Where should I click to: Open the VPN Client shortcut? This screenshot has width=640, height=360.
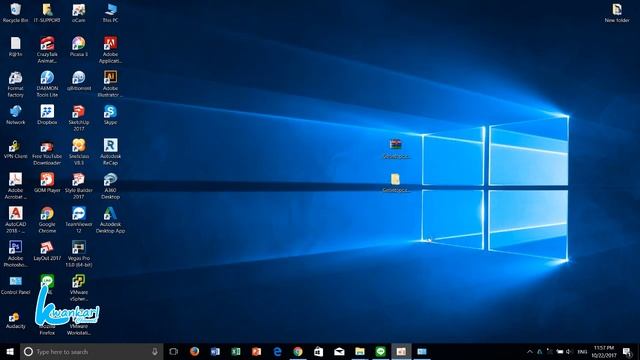[16, 149]
